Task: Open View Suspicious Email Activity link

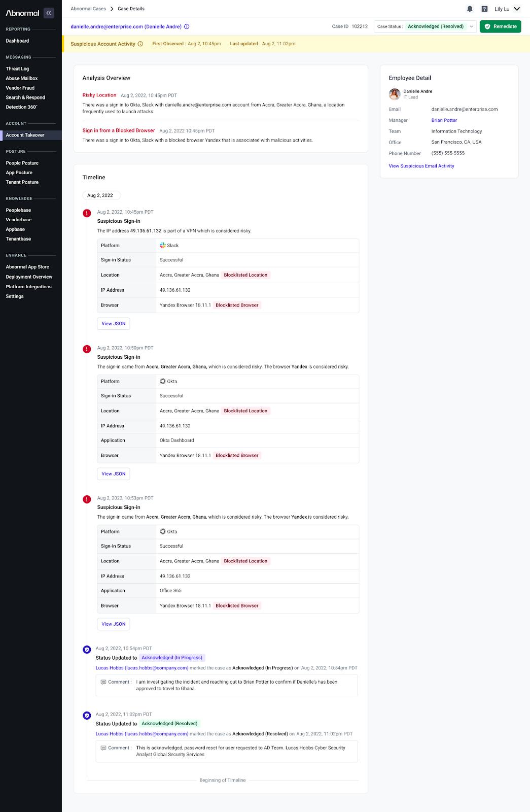Action: 421,166
